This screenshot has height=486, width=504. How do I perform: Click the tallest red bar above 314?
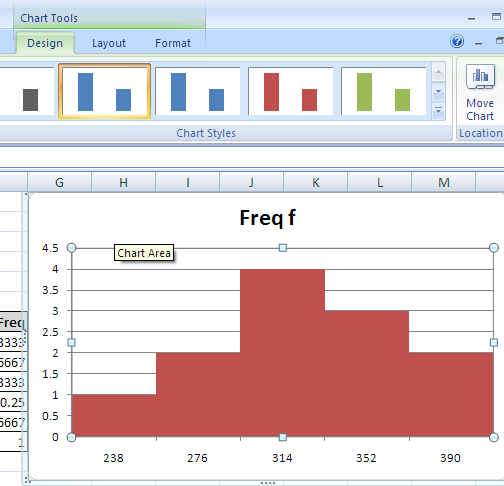click(282, 353)
